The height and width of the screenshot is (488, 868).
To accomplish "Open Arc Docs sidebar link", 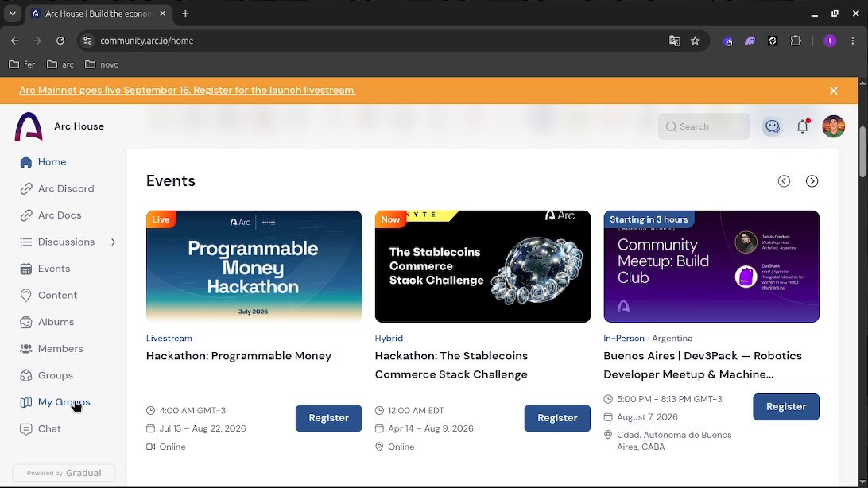I will pos(50,215).
